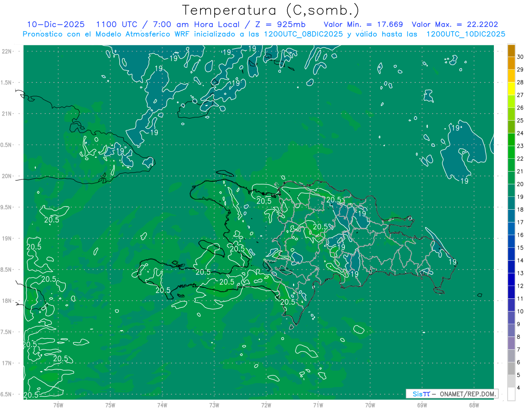Click color scale label "13"
This screenshot has width=532, height=411.
(521, 273)
